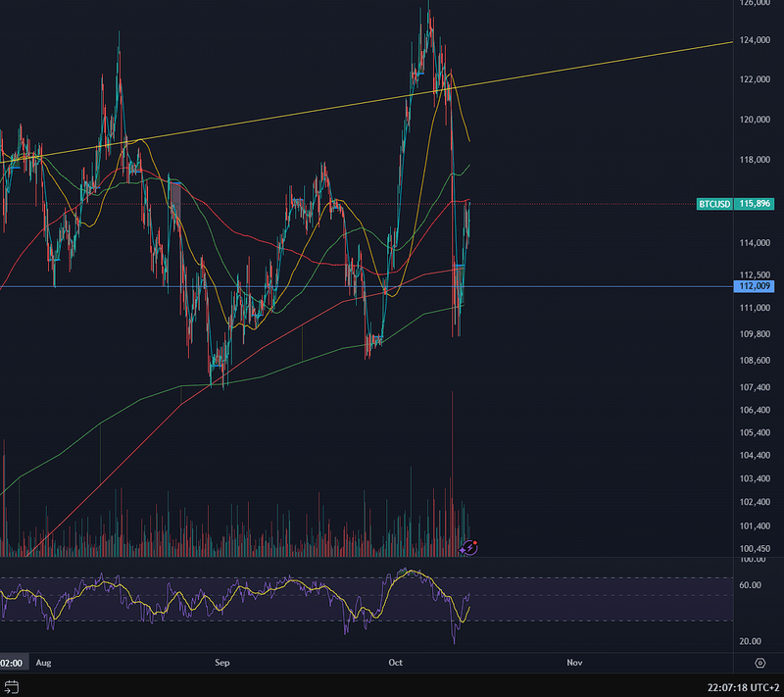The width and height of the screenshot is (784, 697).
Task: Click the 118,000 price scale label
Action: click(755, 160)
